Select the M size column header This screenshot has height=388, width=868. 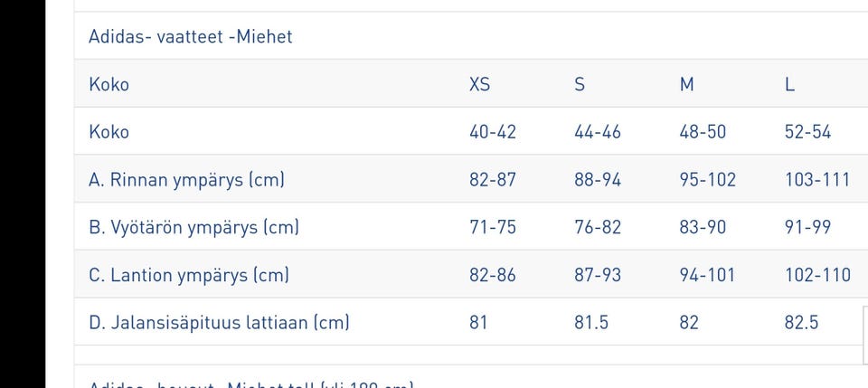[687, 84]
